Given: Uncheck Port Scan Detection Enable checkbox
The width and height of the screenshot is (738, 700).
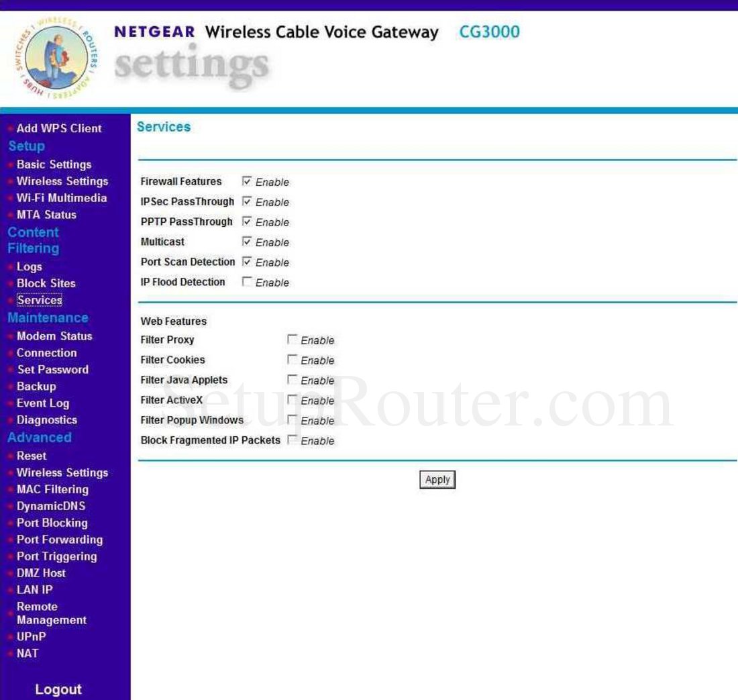Looking at the screenshot, I should pos(247,261).
